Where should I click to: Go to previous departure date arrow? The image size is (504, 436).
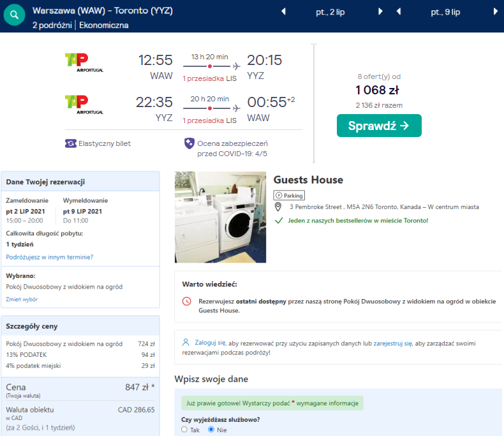pyautogui.click(x=284, y=11)
